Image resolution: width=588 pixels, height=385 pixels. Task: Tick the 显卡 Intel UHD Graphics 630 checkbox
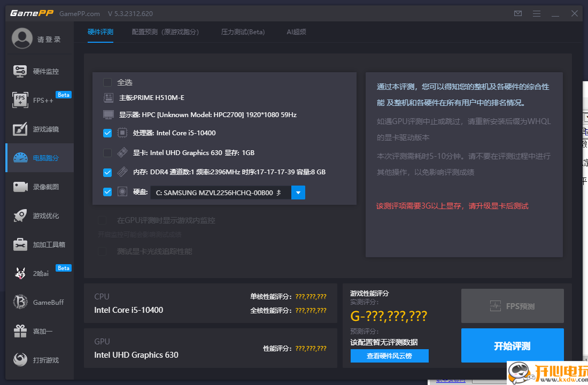107,153
